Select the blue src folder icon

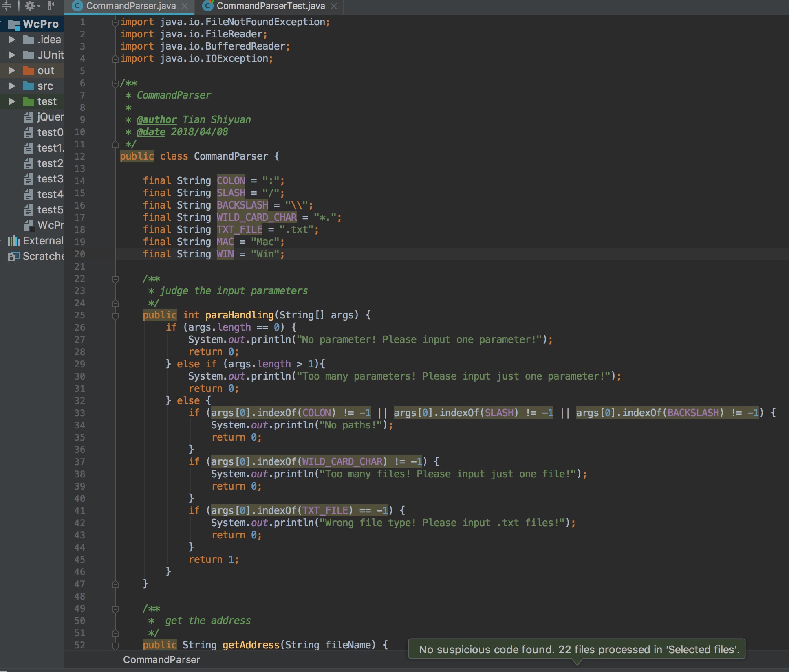[29, 86]
